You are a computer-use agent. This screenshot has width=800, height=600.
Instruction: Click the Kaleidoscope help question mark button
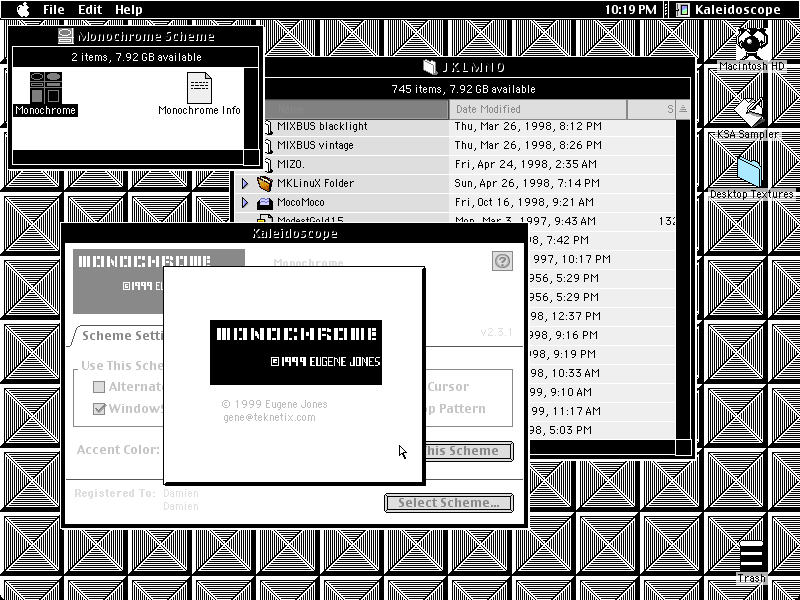point(503,261)
